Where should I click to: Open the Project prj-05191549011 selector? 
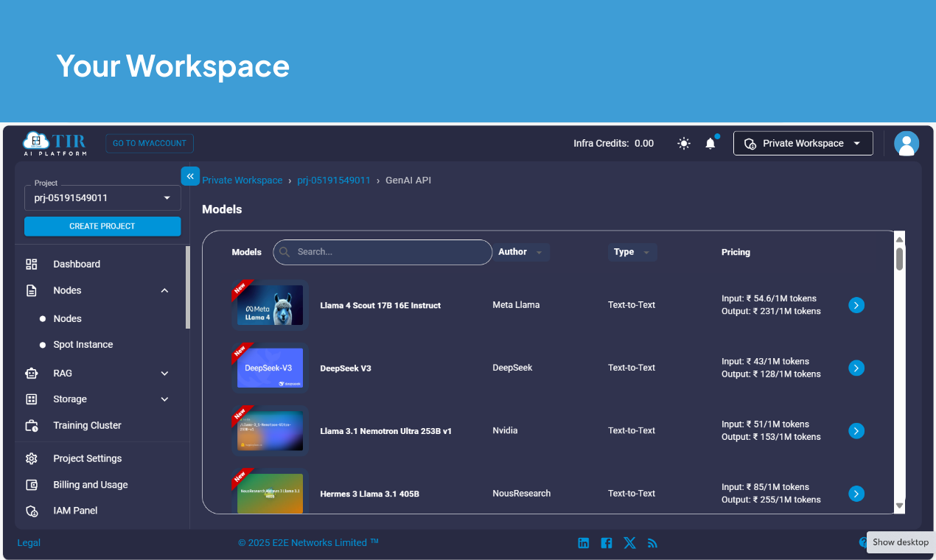click(102, 197)
